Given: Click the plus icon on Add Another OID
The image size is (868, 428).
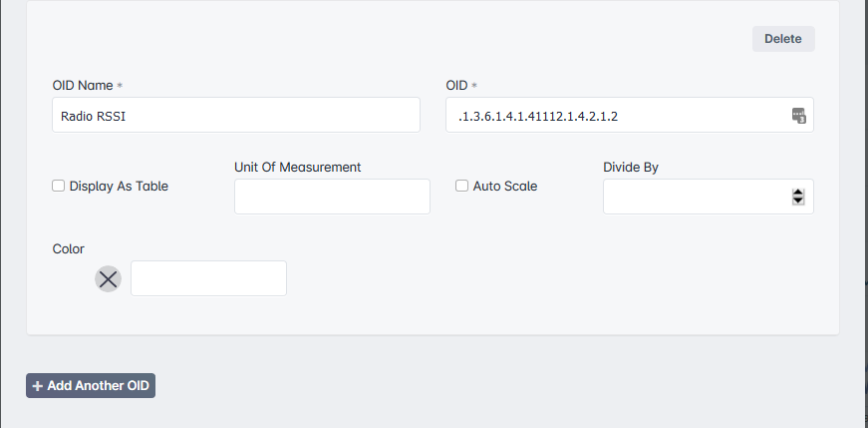Looking at the screenshot, I should click(37, 386).
